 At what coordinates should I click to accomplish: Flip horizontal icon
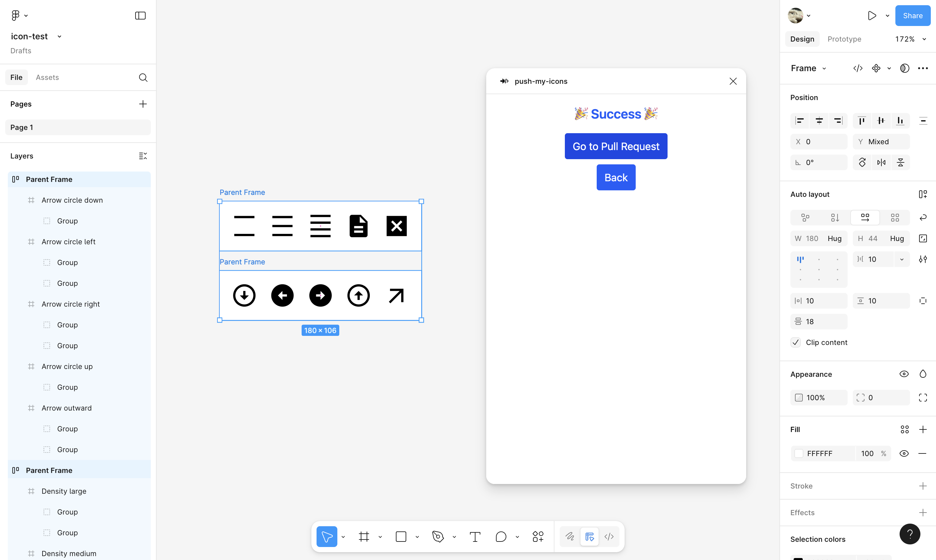[881, 163]
